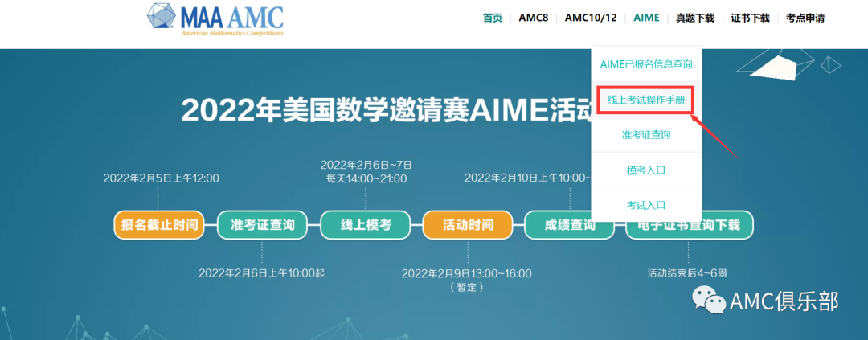The width and height of the screenshot is (868, 340).
Task: Click the 2022年2月6日上午10:00起 date text
Action: pos(262,273)
